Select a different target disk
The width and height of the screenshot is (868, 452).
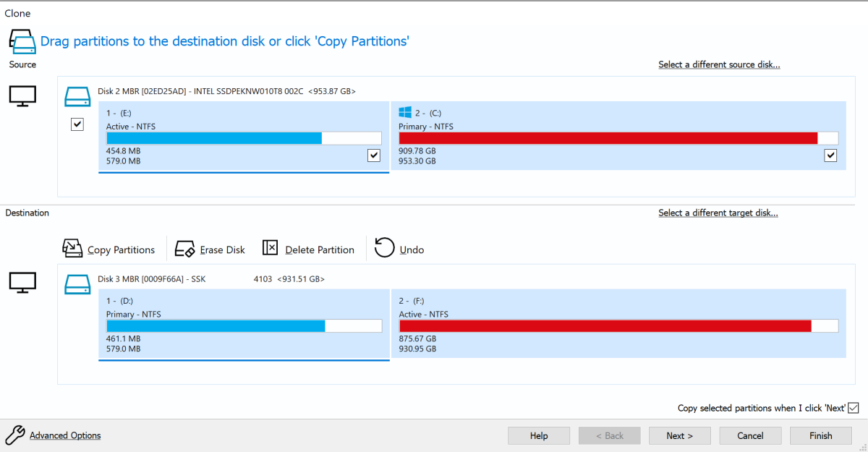click(x=718, y=213)
